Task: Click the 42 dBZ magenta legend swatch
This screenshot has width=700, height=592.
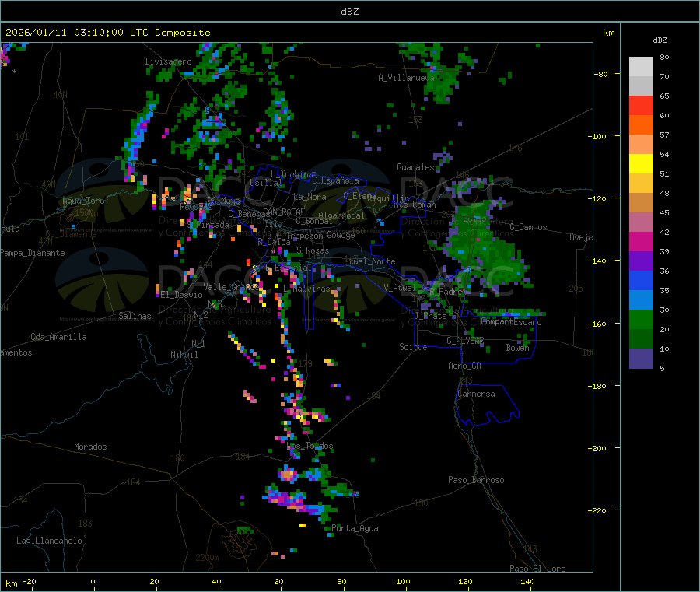Action: click(x=641, y=242)
